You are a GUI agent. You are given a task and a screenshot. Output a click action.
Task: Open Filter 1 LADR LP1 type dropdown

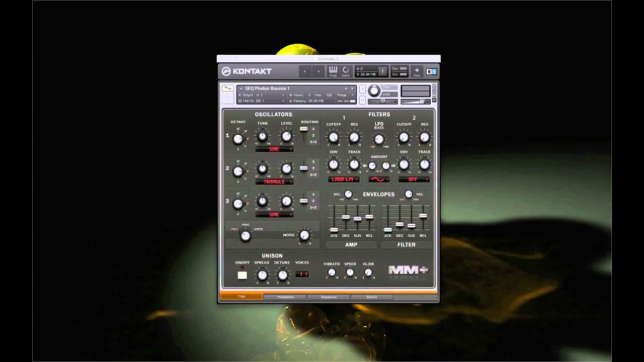click(x=344, y=179)
